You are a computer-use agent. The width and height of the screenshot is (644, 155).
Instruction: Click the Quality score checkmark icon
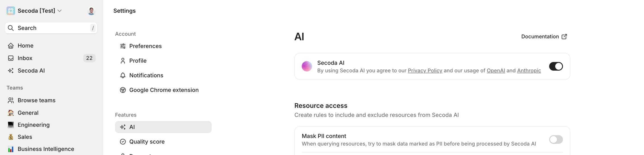tap(123, 142)
